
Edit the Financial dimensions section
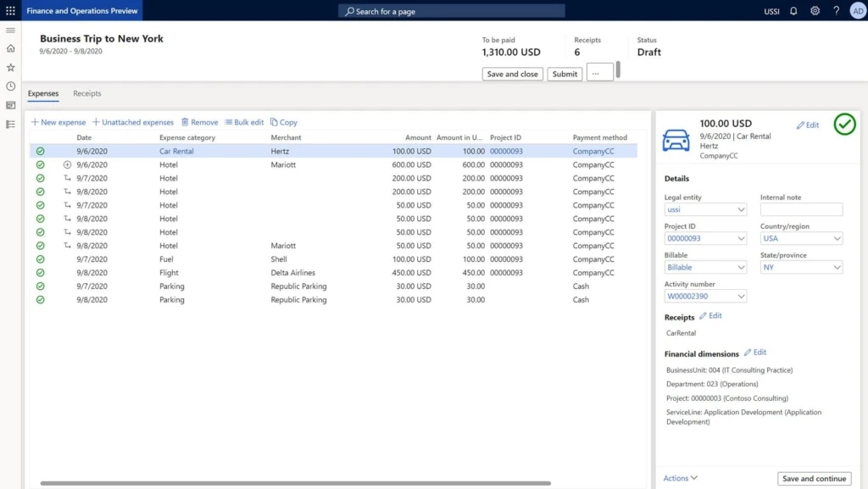click(754, 353)
